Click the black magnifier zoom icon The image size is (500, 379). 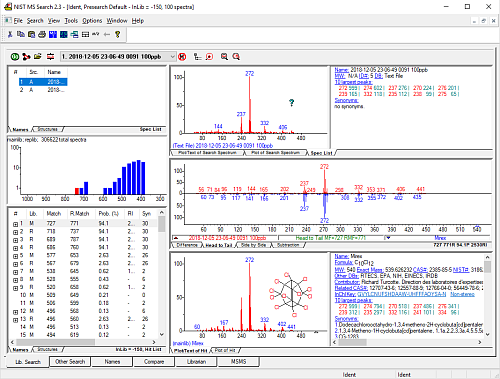[224, 57]
